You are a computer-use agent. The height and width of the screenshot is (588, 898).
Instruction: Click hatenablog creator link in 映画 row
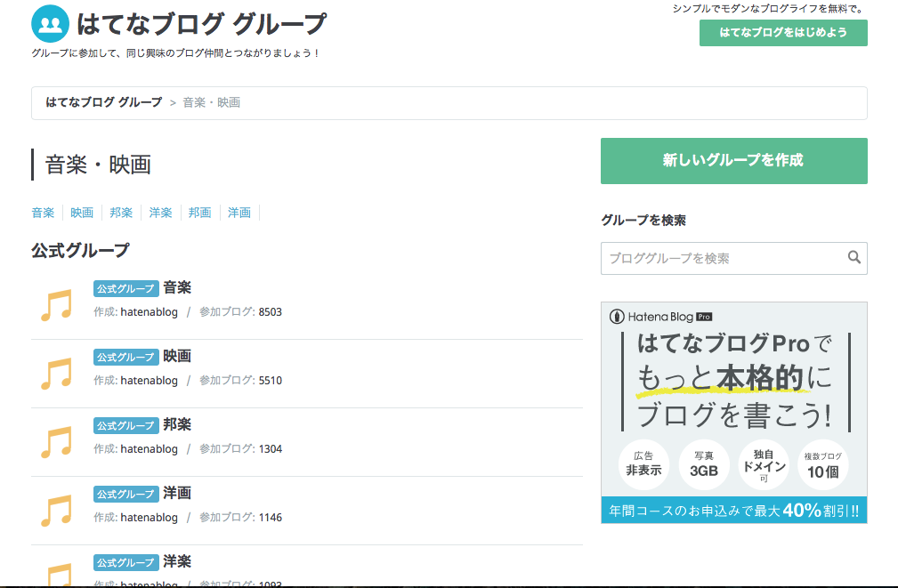(149, 381)
